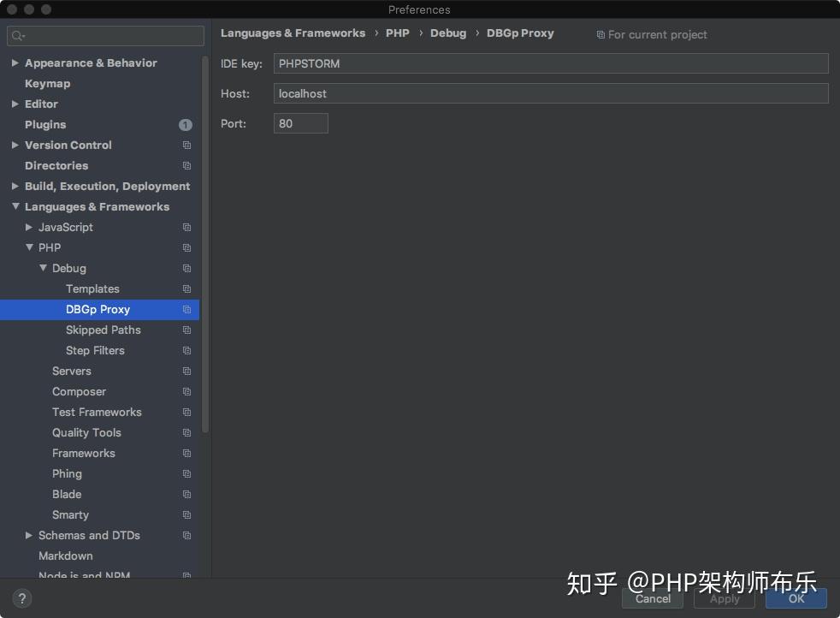Click the settings icon beside Directories

[186, 165]
